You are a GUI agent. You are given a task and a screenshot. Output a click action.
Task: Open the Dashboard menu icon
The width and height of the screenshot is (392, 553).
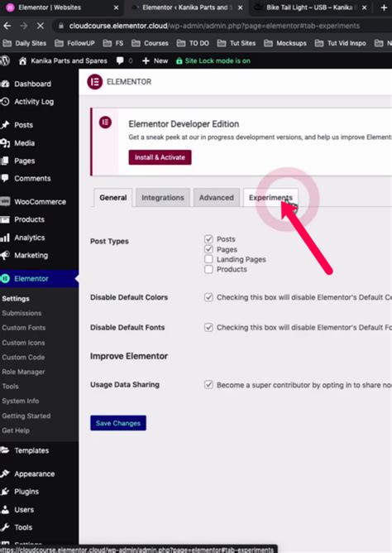5,84
